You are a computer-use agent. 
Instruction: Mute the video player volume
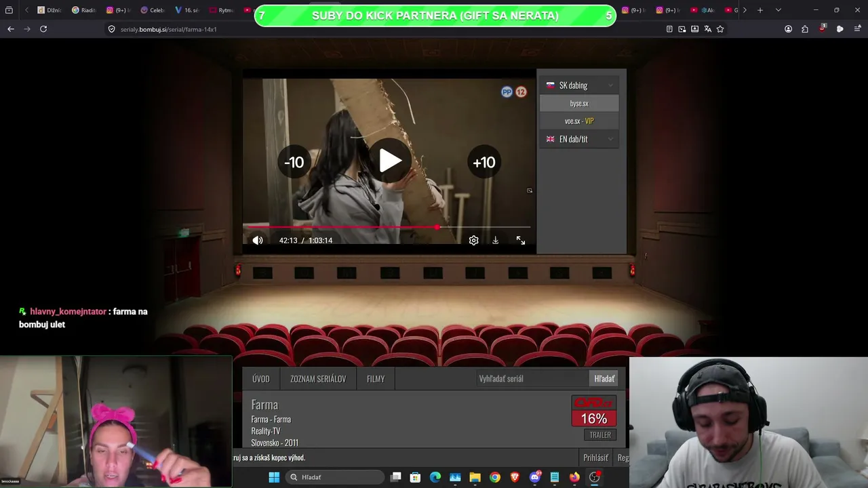coord(258,240)
